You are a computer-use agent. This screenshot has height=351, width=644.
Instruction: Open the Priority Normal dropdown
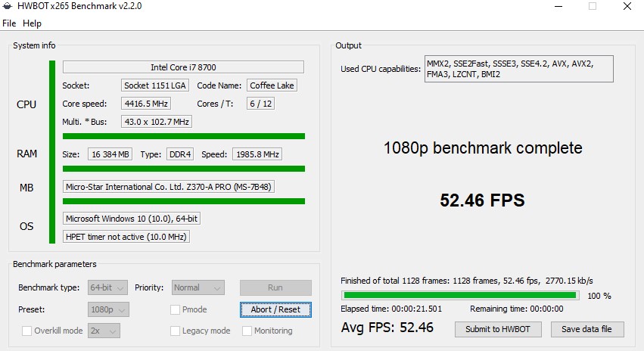(x=198, y=287)
